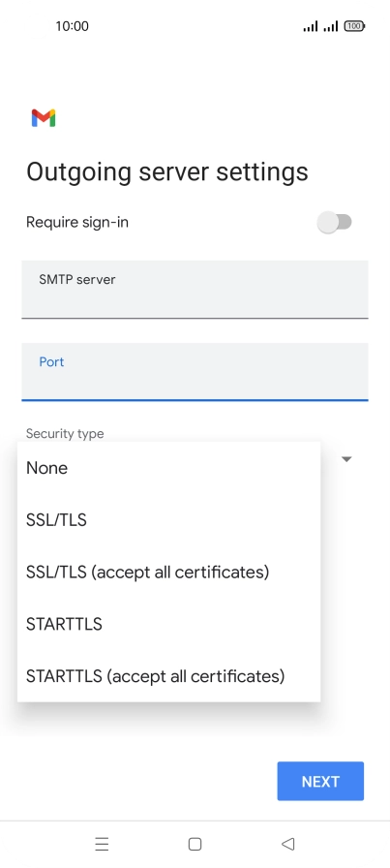
Task: Tap the Gmail logo icon
Action: (44, 118)
